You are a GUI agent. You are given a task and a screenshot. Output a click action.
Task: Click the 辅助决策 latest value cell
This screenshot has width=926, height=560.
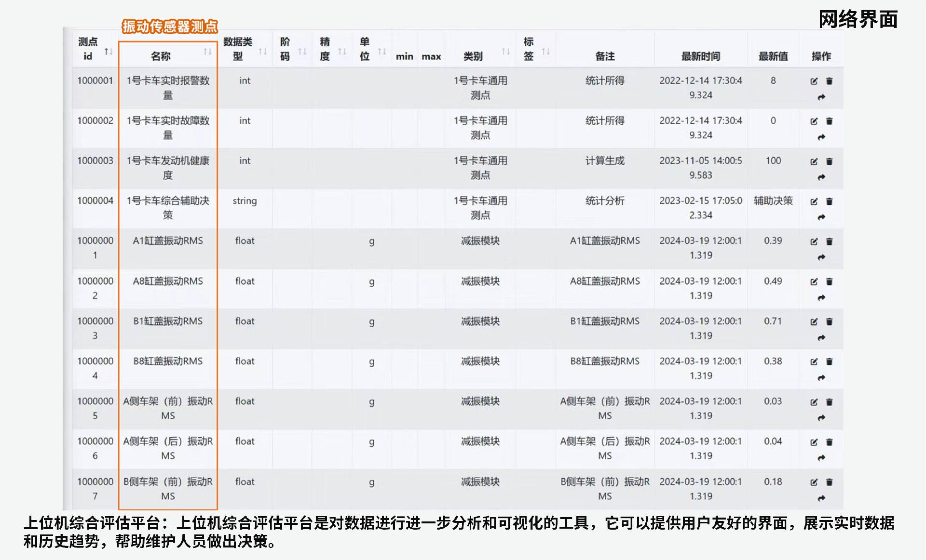(773, 200)
